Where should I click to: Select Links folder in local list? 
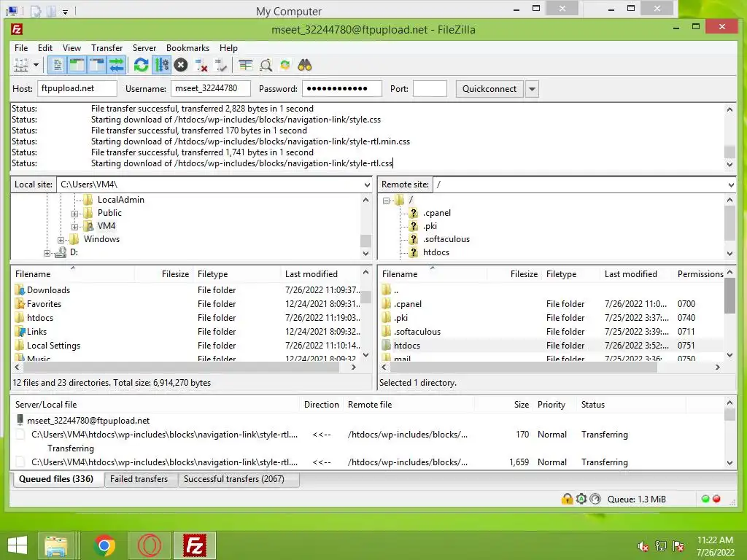tap(36, 332)
